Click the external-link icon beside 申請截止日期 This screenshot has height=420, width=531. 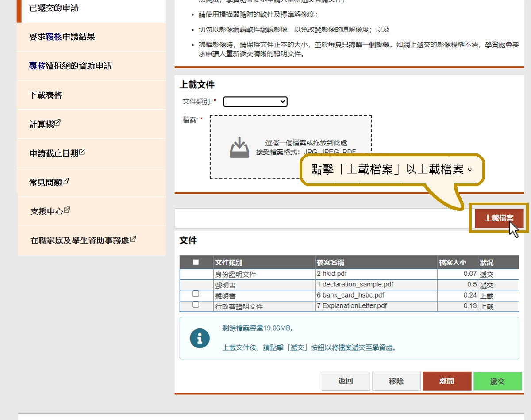tap(82, 152)
